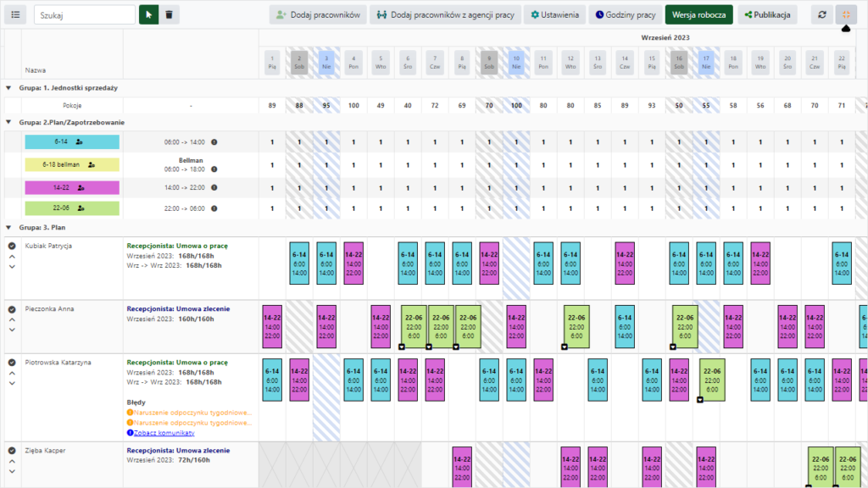The width and height of the screenshot is (868, 488).
Task: Select the cursor pointer tool
Action: pyautogui.click(x=148, y=14)
